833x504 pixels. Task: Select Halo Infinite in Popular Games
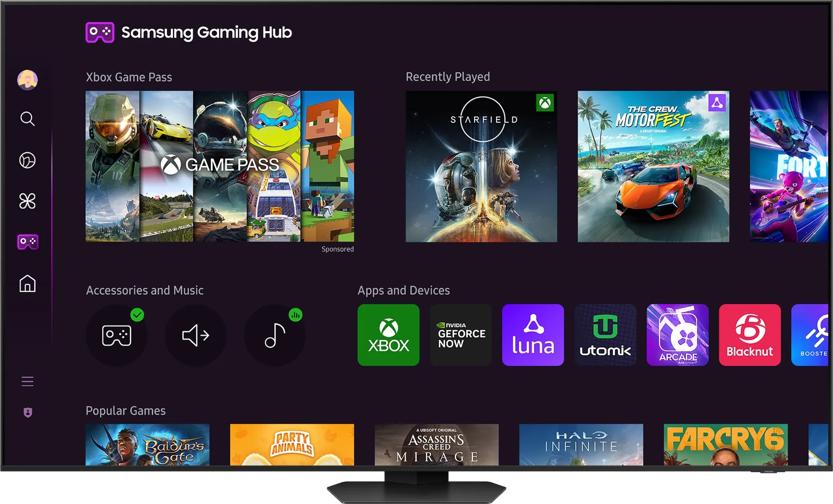pyautogui.click(x=581, y=444)
